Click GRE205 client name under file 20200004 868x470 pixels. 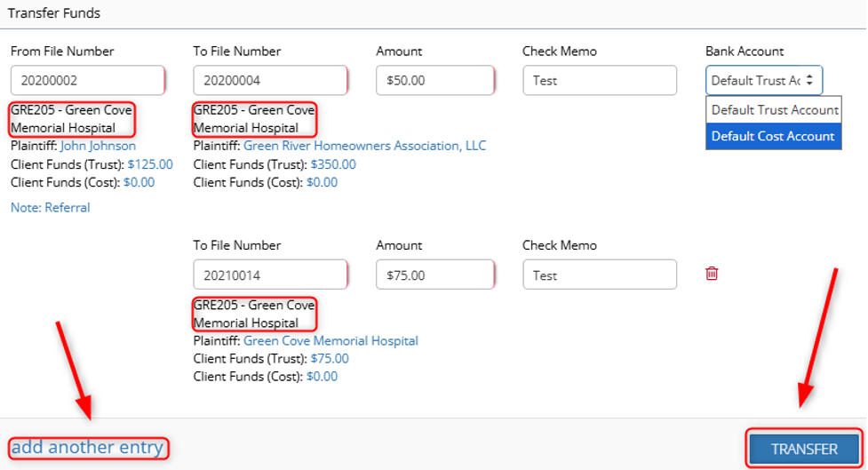pyautogui.click(x=254, y=119)
